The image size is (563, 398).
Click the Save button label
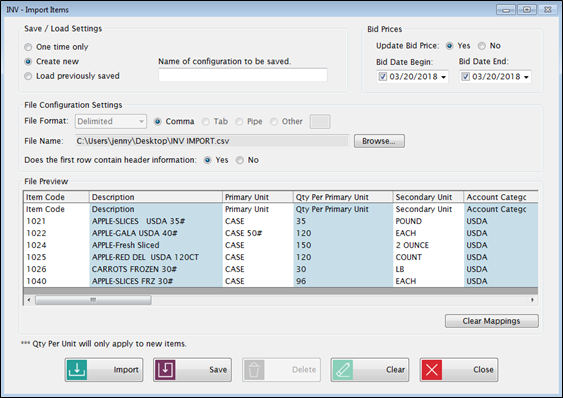coord(218,370)
